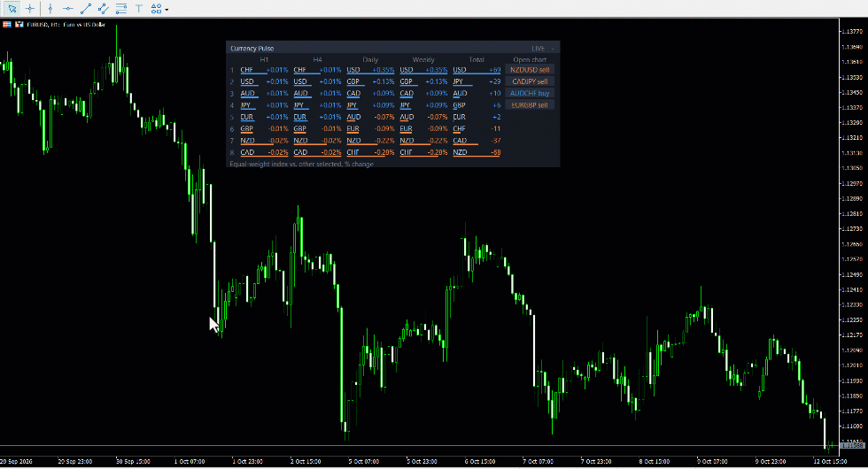Screen dimensions: 868x469
Task: Select the Fibonacci retracement tool
Action: pos(121,8)
